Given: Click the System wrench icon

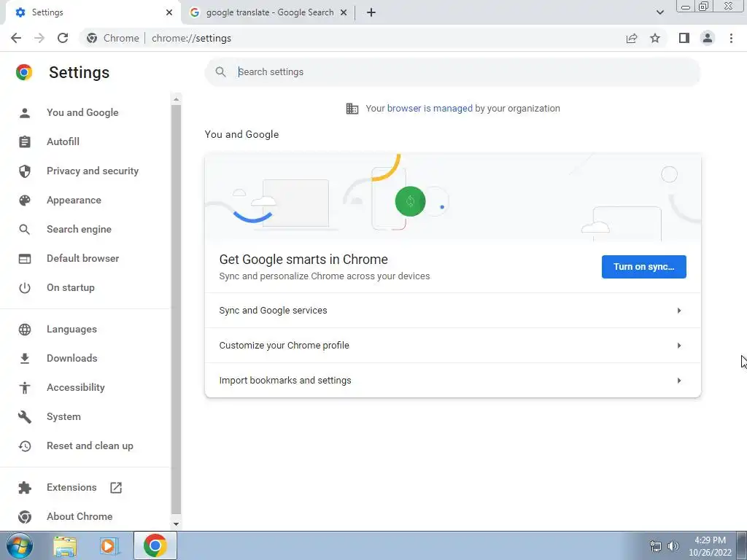Looking at the screenshot, I should click(25, 416).
